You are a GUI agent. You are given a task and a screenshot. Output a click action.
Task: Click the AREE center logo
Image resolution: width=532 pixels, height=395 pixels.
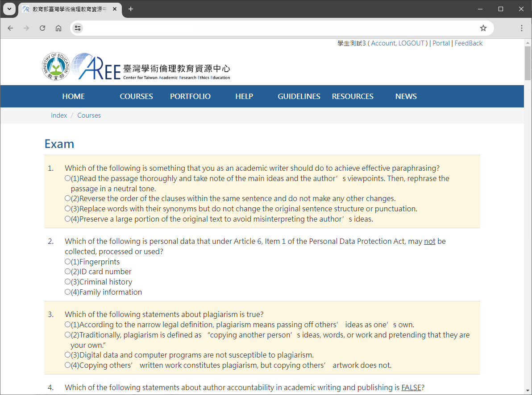(x=151, y=66)
